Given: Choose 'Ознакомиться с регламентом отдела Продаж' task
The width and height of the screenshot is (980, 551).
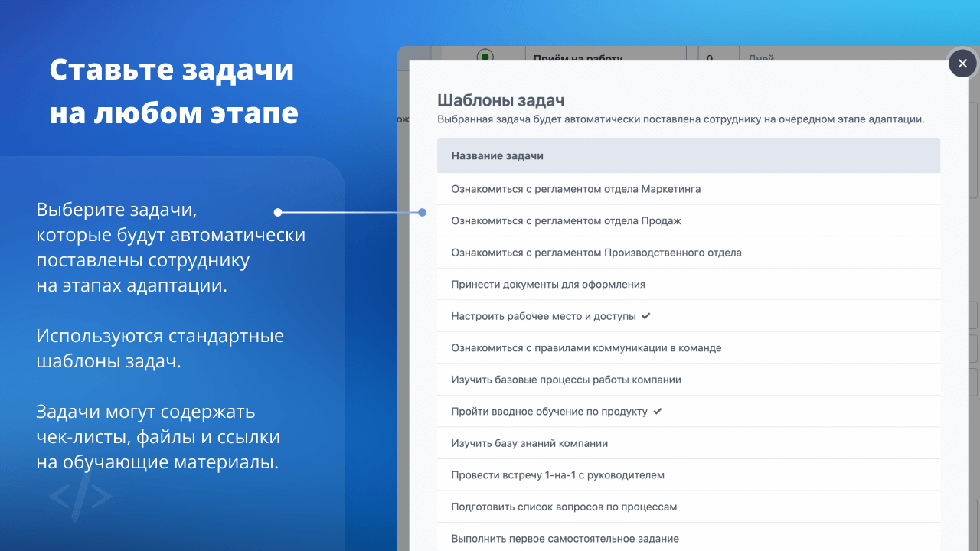Looking at the screenshot, I should point(688,221).
